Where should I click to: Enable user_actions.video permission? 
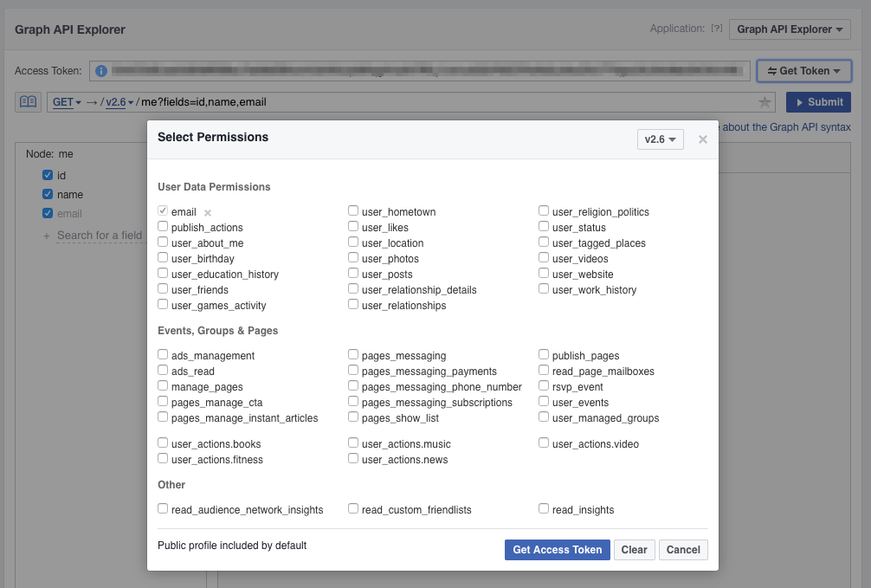[x=544, y=443]
